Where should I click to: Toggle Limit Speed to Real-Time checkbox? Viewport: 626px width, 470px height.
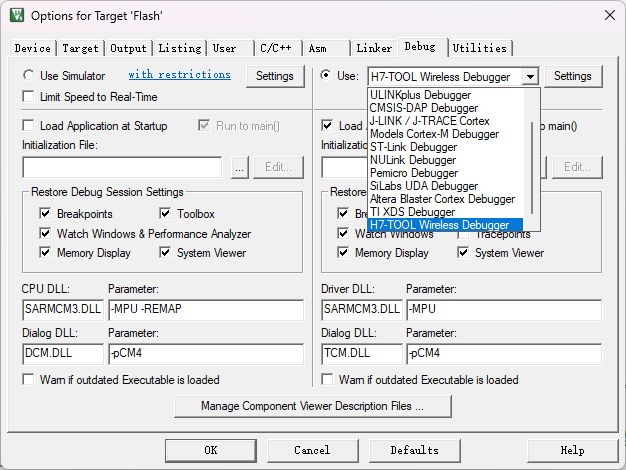point(28,97)
